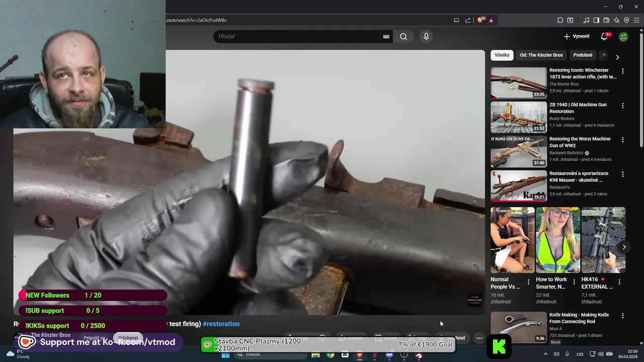
Task: Open the K98 Mauser restoration video title
Action: [x=579, y=176]
